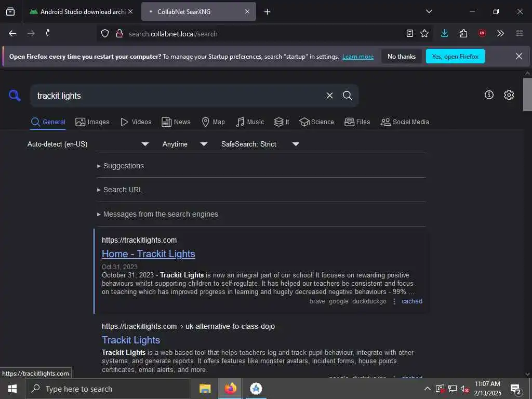The image size is (532, 399).
Task: Open the taskbar app with blue A icon
Action: [x=256, y=389]
